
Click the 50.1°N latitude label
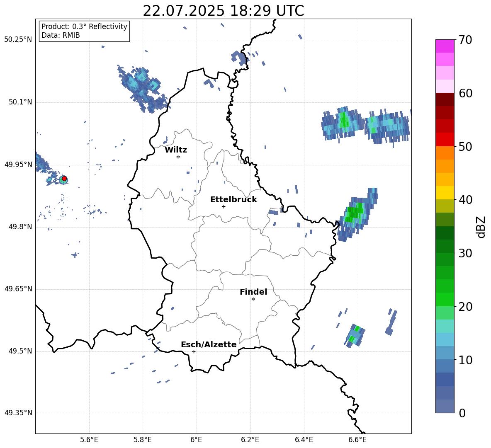pos(20,102)
